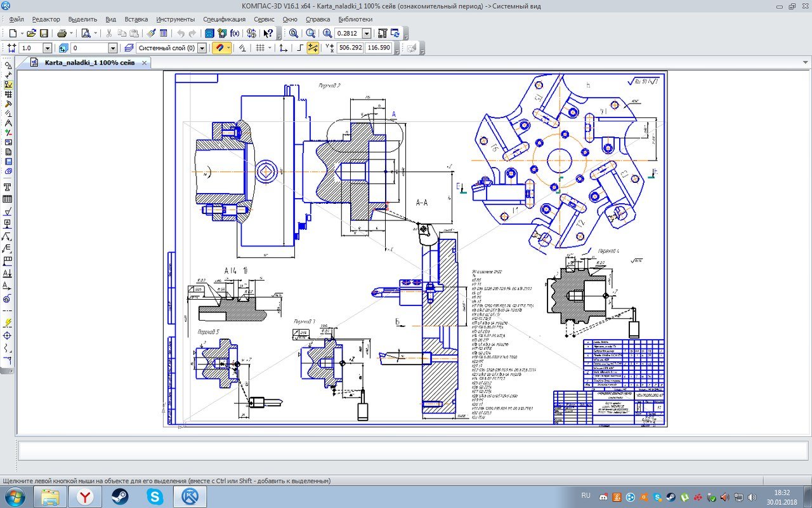
Task: Toggle the Grid display button
Action: [259, 48]
